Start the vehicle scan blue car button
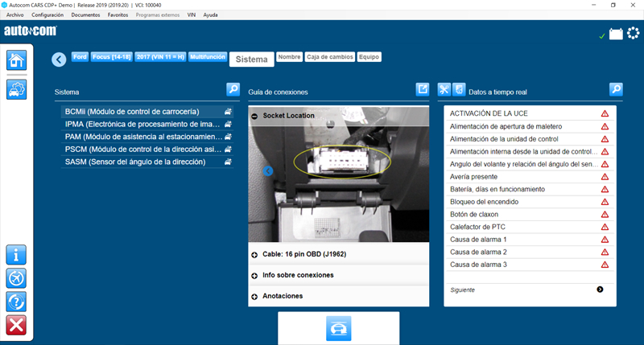Viewport: 644px width, 345px height. pyautogui.click(x=338, y=328)
